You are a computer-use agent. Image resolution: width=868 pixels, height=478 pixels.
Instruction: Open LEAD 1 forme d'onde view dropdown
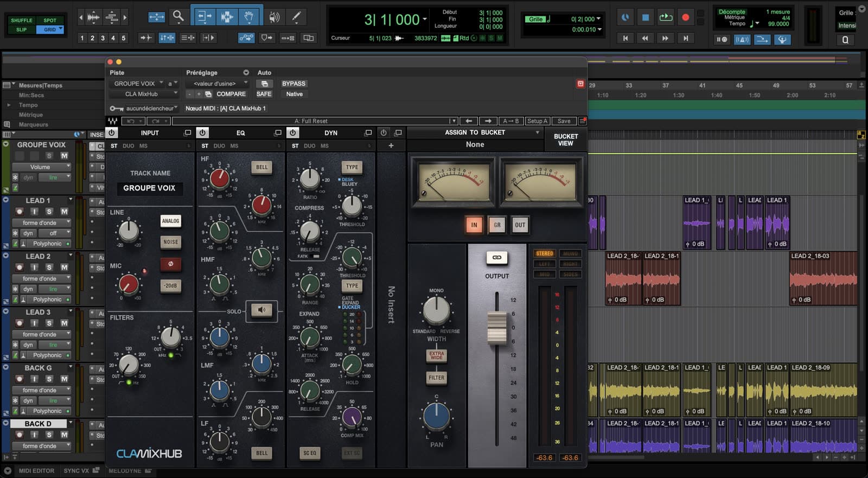43,222
